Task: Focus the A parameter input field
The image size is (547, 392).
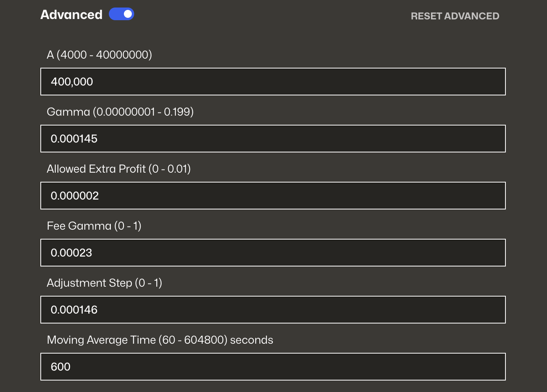Action: click(x=273, y=82)
